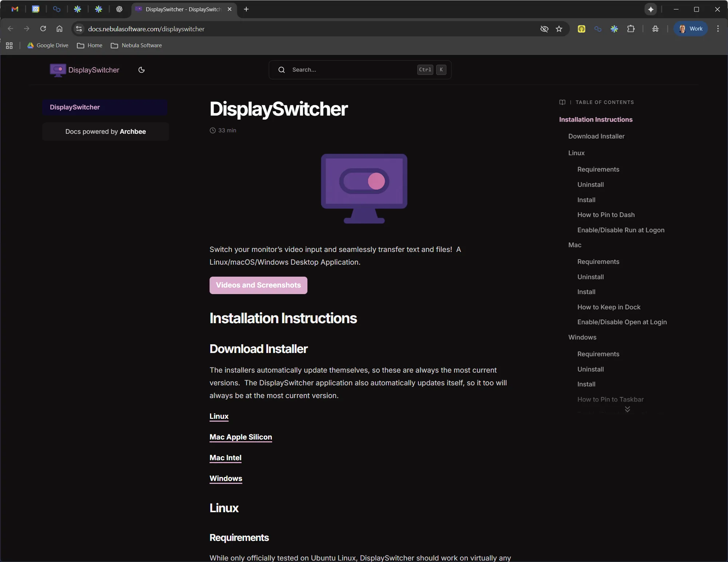This screenshot has height=562, width=728.
Task: Bookmark this page with the star icon
Action: click(x=559, y=29)
